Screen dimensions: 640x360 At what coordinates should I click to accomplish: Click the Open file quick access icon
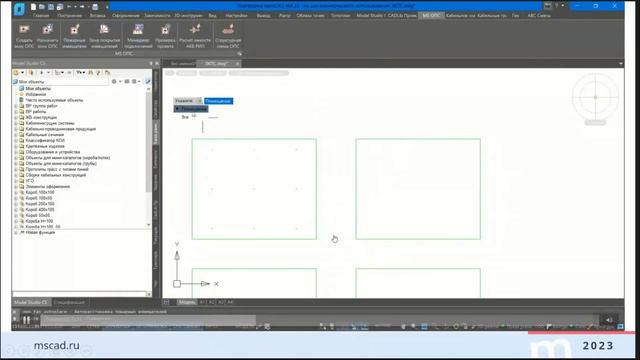pos(42,7)
